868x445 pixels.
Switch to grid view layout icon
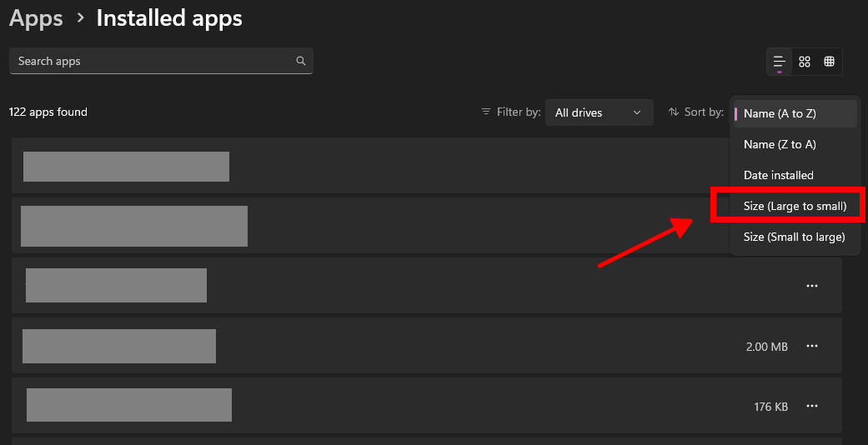tap(805, 62)
